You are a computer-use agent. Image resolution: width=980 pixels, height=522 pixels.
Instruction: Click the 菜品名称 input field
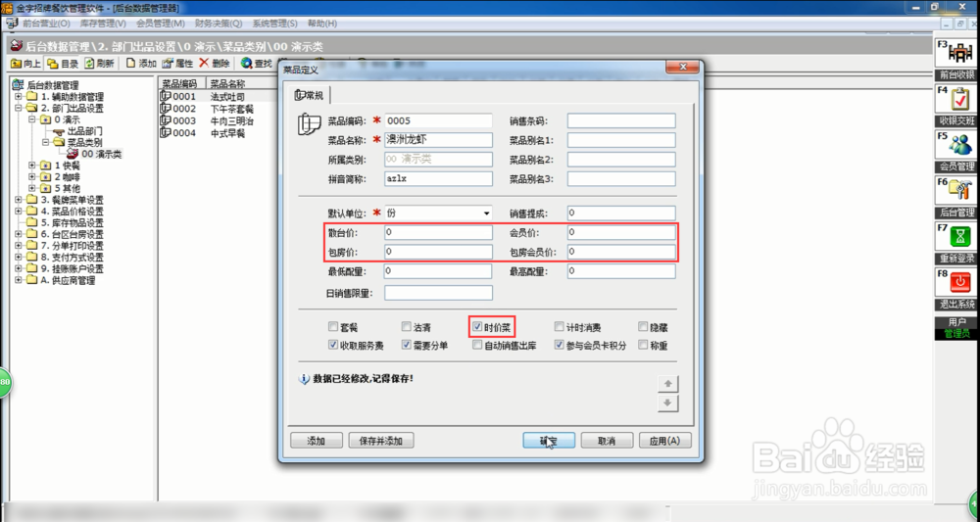coord(438,140)
